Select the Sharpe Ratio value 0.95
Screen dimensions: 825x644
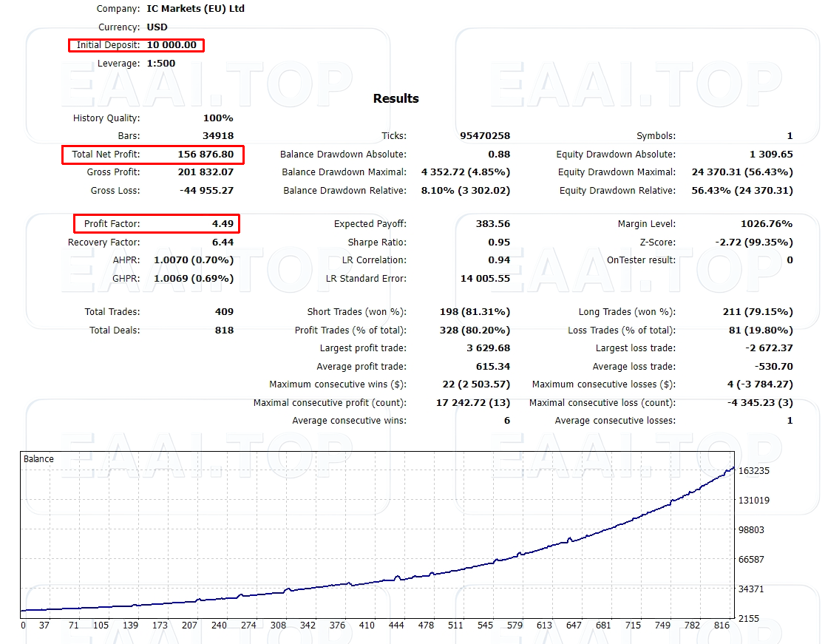coord(499,243)
